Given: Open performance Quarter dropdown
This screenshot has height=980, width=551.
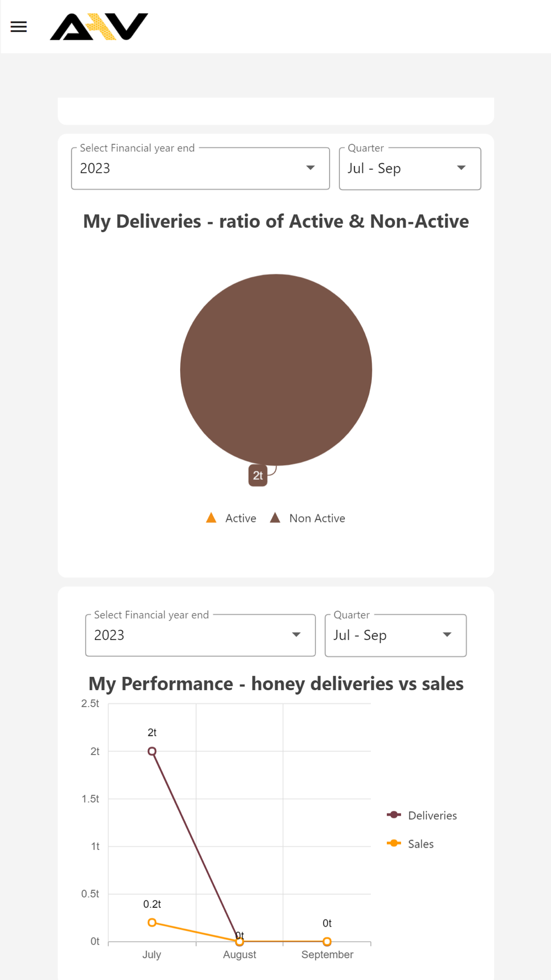Looking at the screenshot, I should coord(396,635).
